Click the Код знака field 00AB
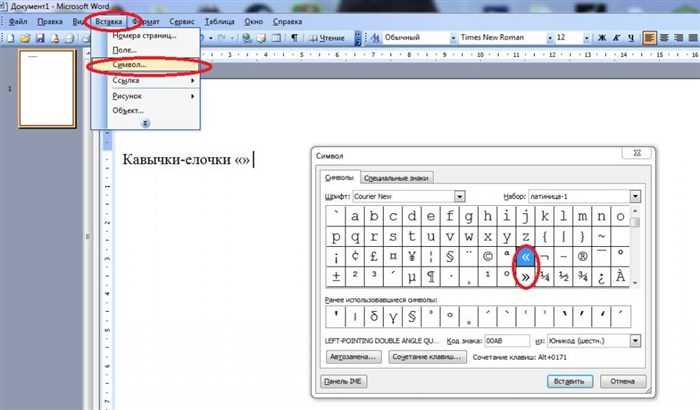 507,341
